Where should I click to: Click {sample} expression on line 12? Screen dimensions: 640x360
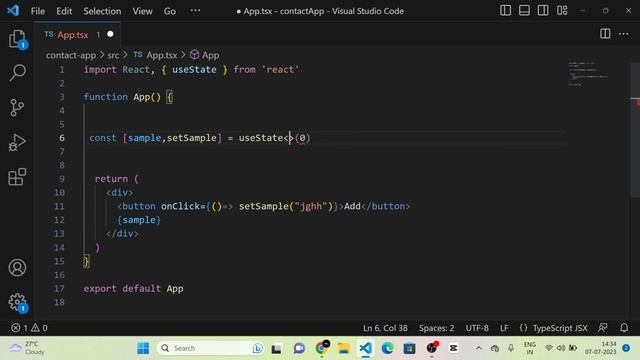139,220
